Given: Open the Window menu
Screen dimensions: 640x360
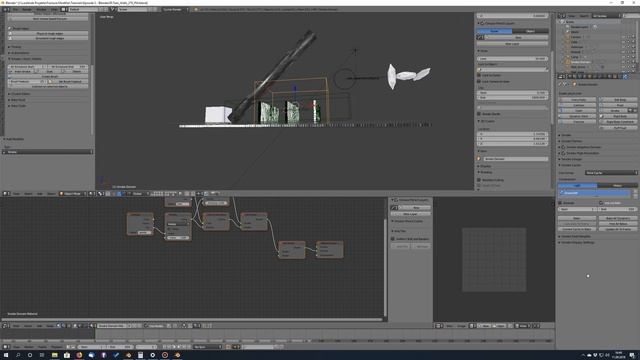Looking at the screenshot, I should point(41,9).
